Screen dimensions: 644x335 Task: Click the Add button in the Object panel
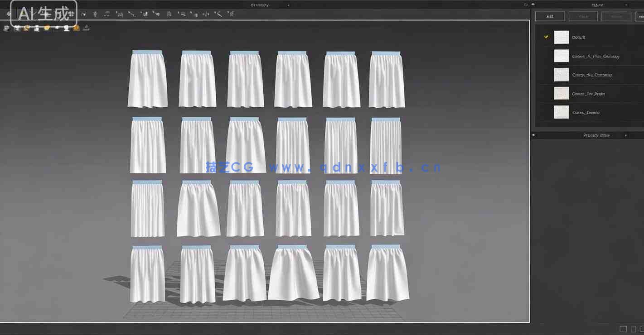pyautogui.click(x=550, y=16)
